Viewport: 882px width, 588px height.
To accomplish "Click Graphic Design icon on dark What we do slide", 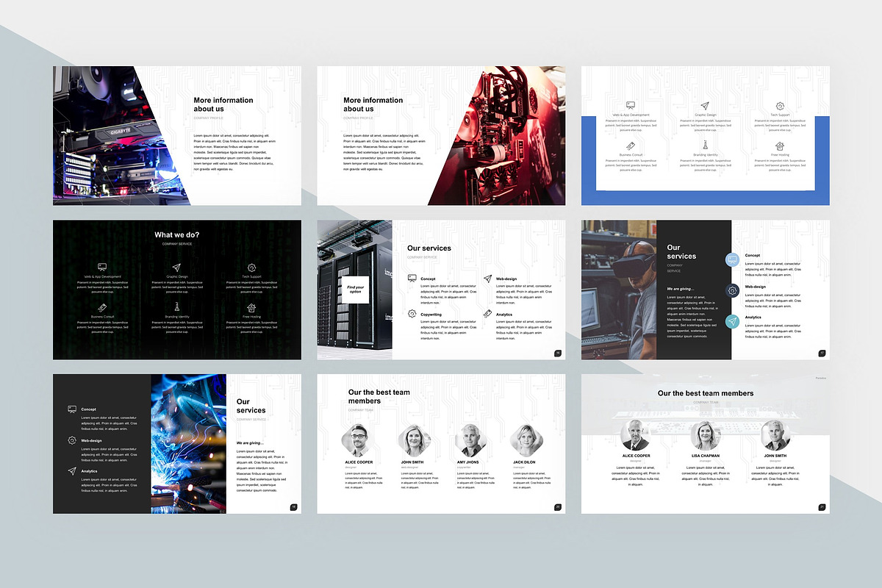I will (176, 268).
